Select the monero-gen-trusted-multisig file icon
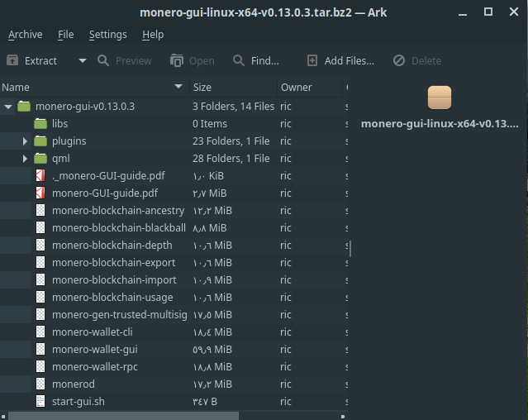This screenshot has width=528, height=420. click(40, 314)
